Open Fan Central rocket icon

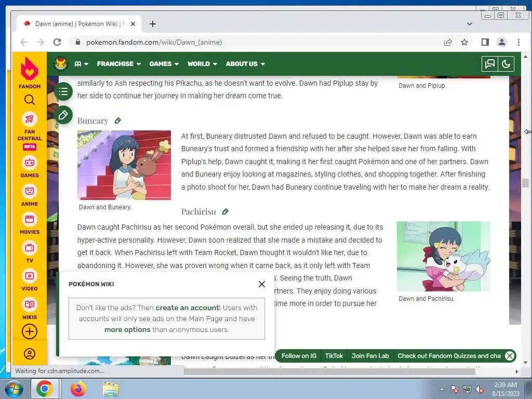pos(30,119)
